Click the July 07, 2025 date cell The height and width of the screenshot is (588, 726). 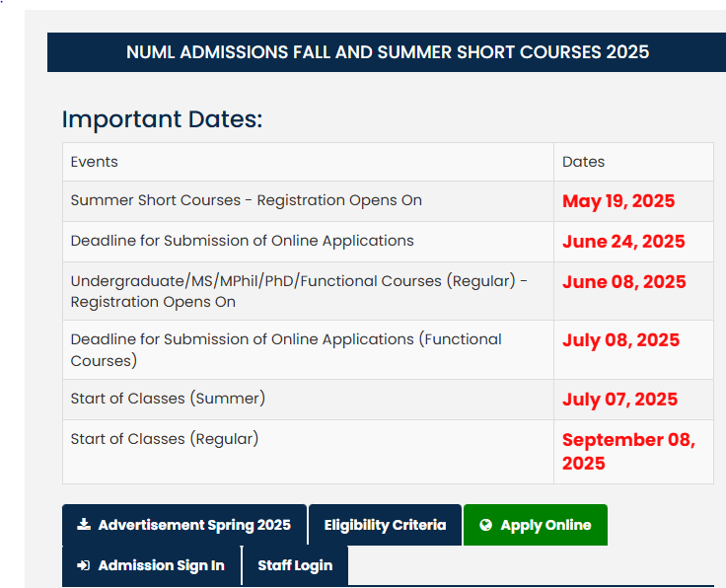[x=633, y=400]
